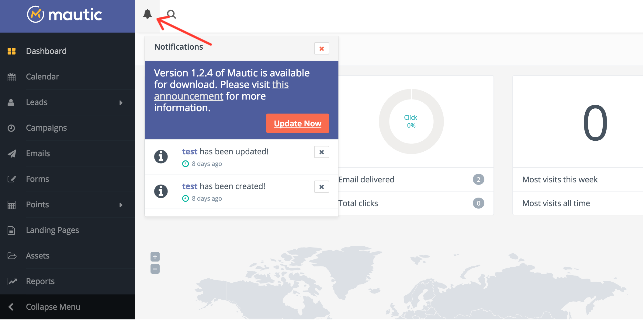Open the Dashboard menu item

click(x=68, y=51)
